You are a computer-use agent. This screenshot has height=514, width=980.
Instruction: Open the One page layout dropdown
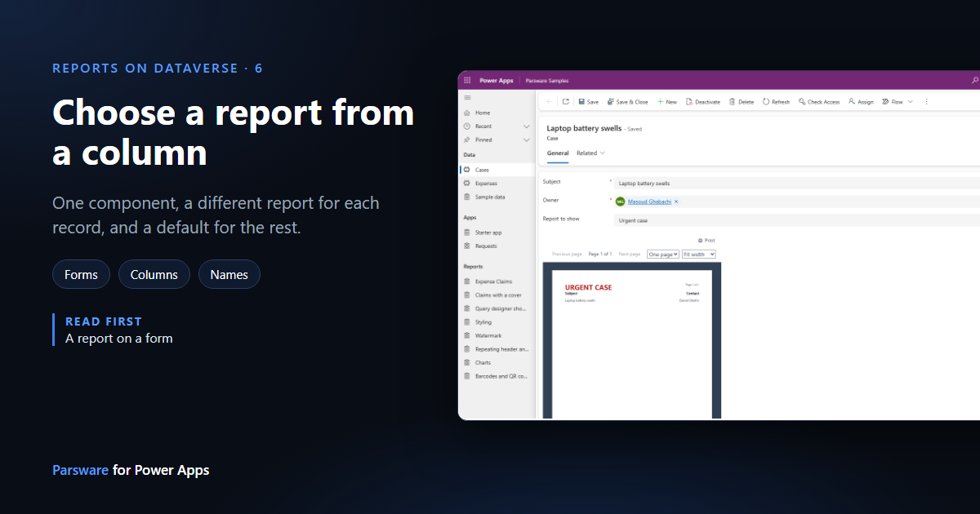[x=663, y=255]
